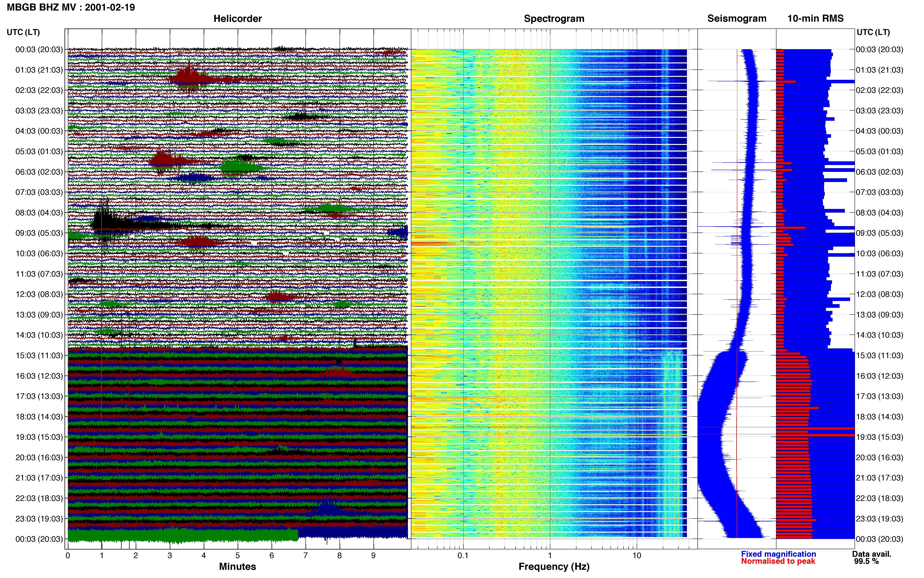This screenshot has width=924, height=578.
Task: Click the Minutes axis tick label '5'
Action: (238, 556)
